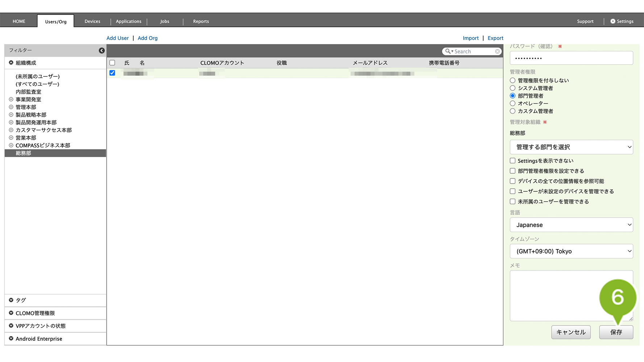This screenshot has width=644, height=362.
Task: Click the Add User link
Action: click(117, 38)
